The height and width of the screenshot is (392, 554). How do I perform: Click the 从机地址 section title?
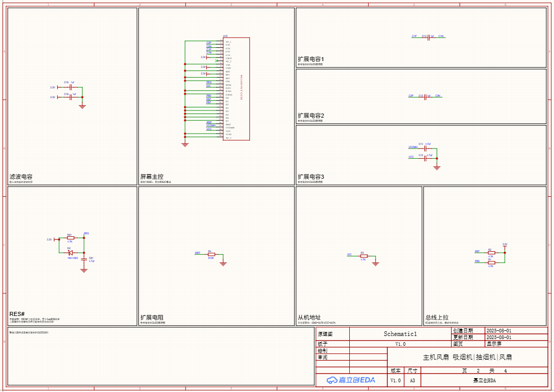[x=310, y=318]
